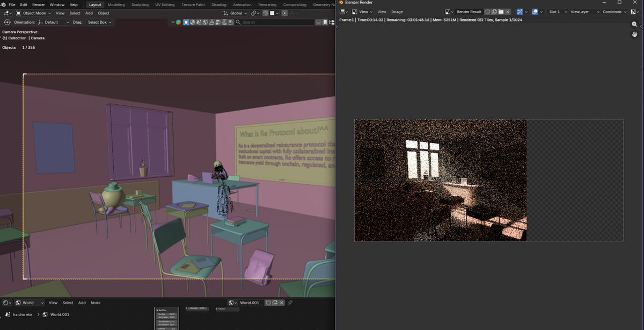
Task: Open the 3D viewport Select menu
Action: pyautogui.click(x=75, y=13)
